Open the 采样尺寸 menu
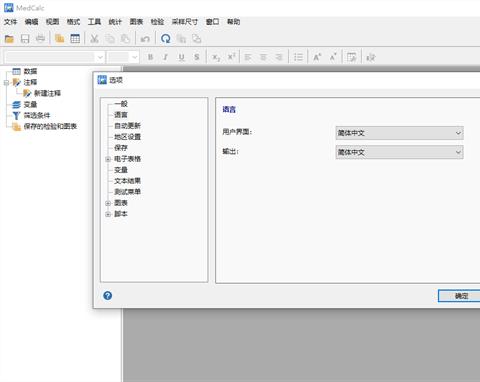Viewport: 480px width, 382px height. tap(185, 22)
